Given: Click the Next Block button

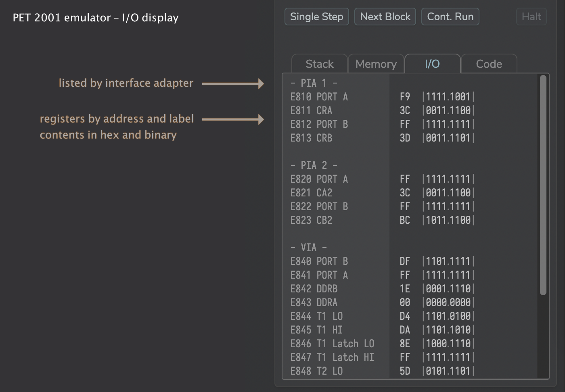Looking at the screenshot, I should click(385, 17).
